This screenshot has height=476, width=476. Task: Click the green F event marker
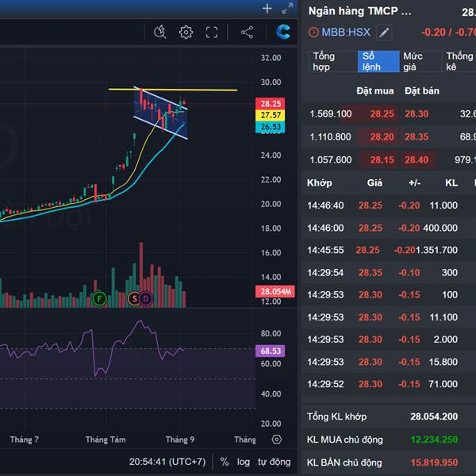click(x=99, y=299)
